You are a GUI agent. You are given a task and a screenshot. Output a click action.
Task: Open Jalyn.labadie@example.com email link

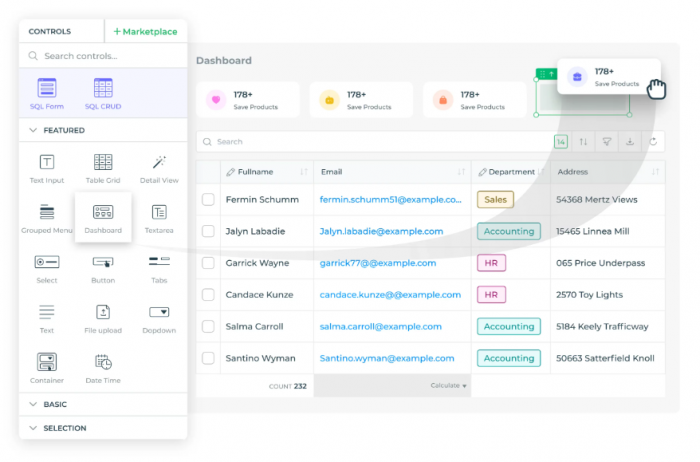pos(381,231)
